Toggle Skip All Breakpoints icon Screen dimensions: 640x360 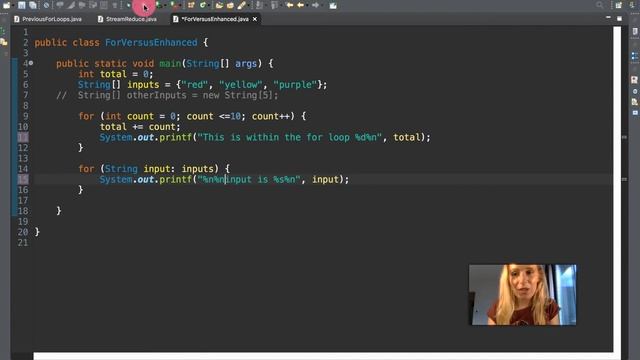pos(47,5)
